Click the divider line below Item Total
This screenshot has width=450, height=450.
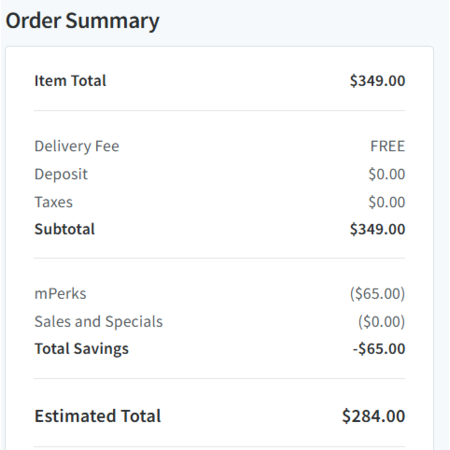(219, 110)
